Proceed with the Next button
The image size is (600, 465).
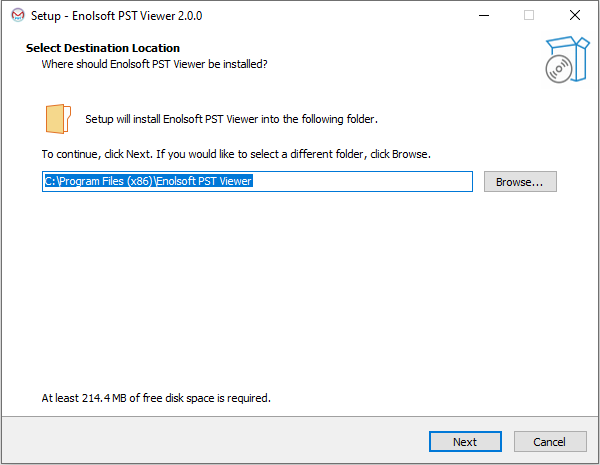click(x=465, y=441)
